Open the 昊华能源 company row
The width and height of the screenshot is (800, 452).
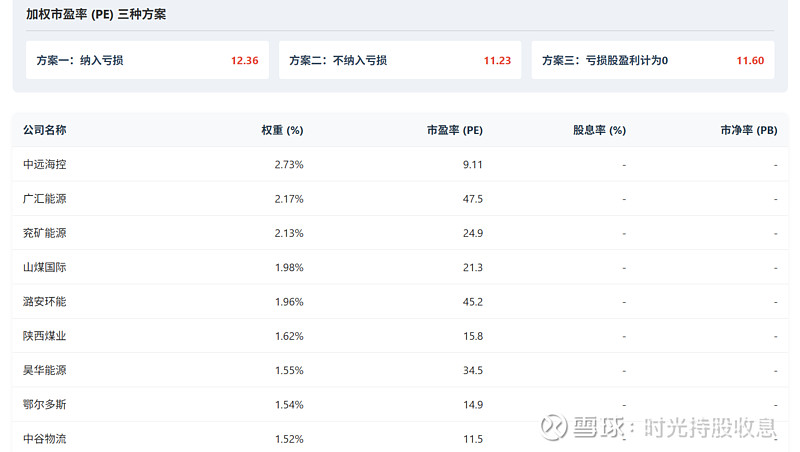click(401, 370)
